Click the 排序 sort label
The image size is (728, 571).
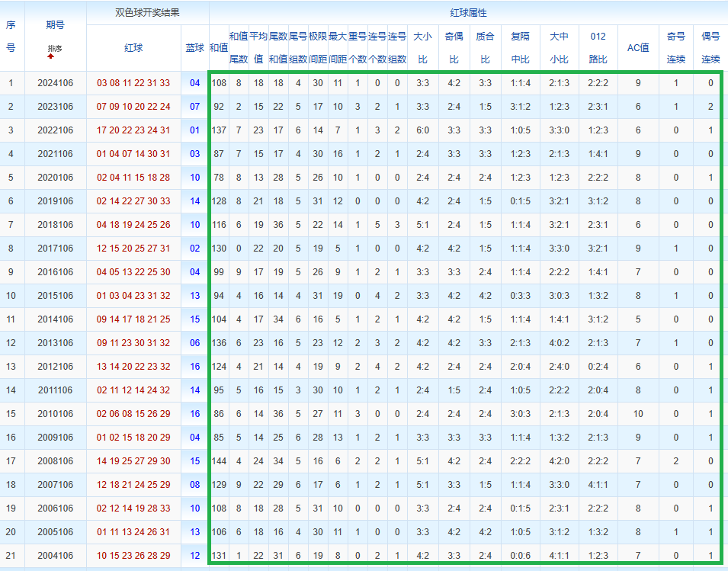(x=55, y=49)
